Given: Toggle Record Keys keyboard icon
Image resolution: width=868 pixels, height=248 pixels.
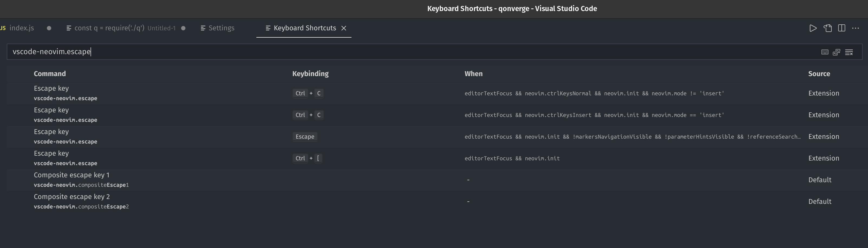Looking at the screenshot, I should coord(825,52).
